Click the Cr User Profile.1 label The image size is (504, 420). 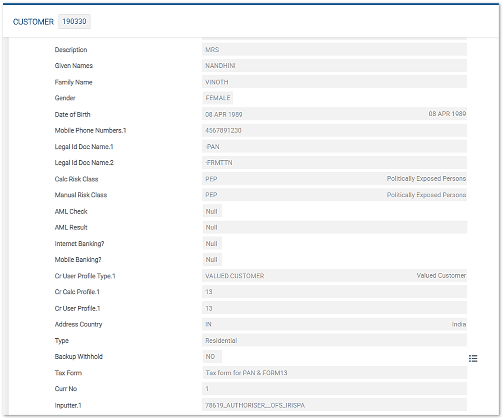(x=77, y=308)
